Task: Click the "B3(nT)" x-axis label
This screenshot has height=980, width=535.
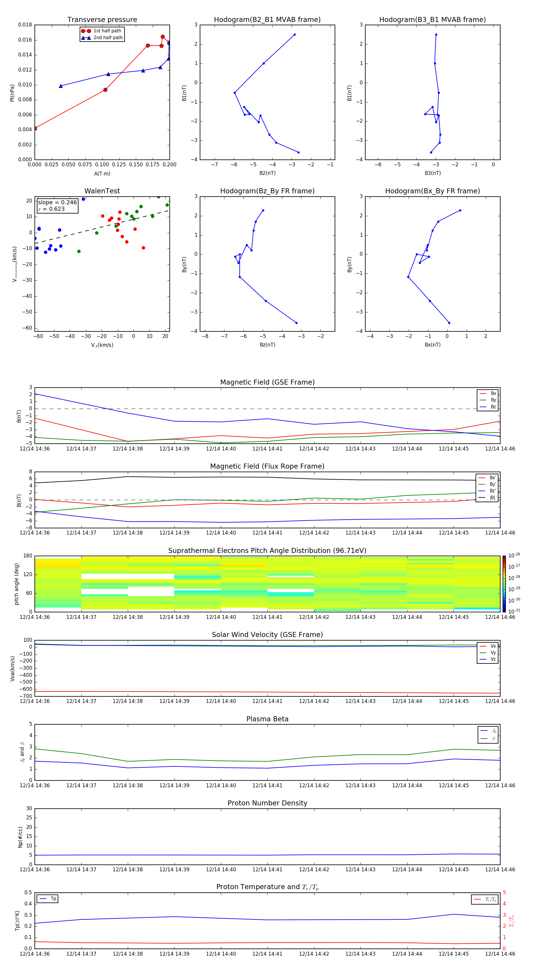Action: [x=432, y=173]
